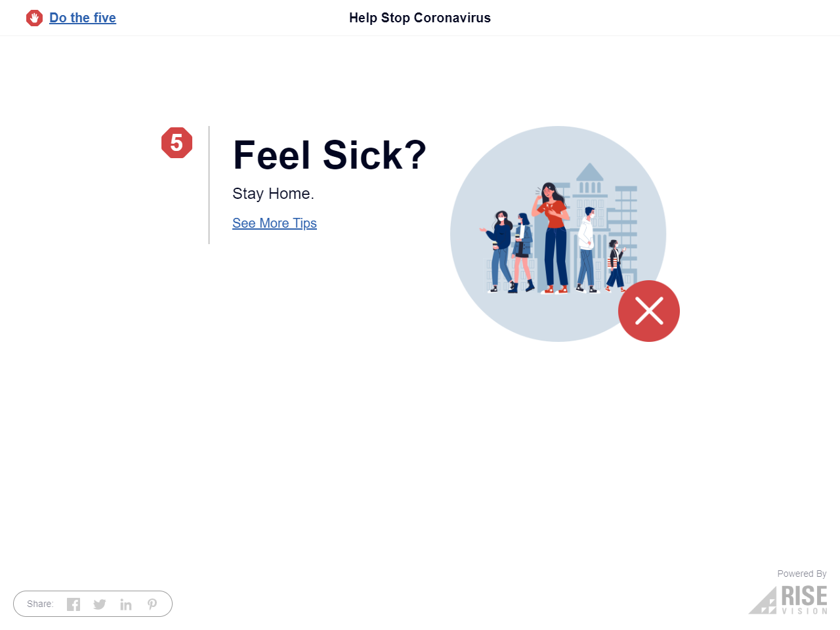Open the "Do the five" link
Image resolution: width=840 pixels, height=630 pixels.
(83, 18)
